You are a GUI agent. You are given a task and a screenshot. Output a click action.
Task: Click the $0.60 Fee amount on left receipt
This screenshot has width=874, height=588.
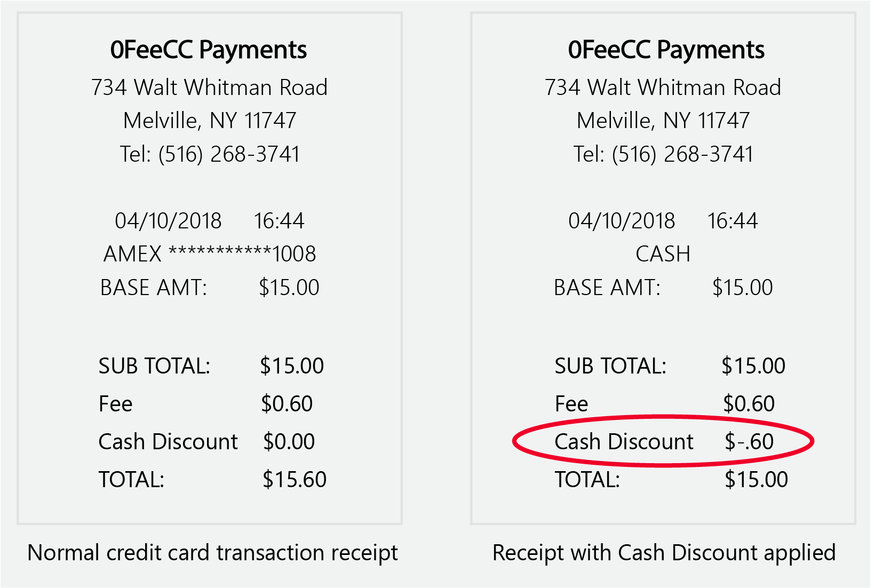point(287,404)
